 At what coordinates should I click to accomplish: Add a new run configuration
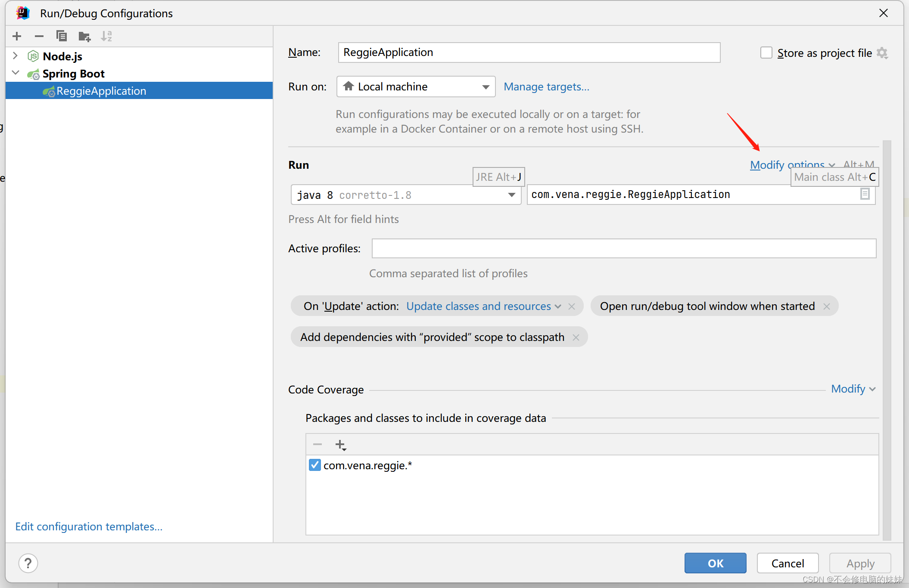tap(16, 36)
